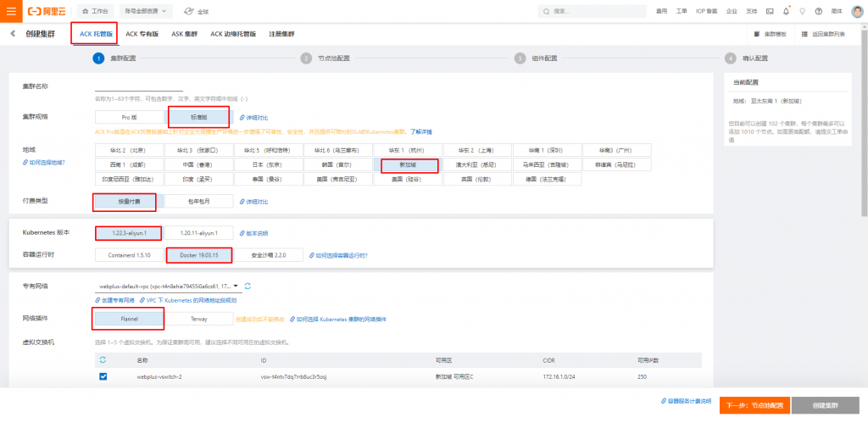Choose region 美国 (硅谷)

point(408,180)
